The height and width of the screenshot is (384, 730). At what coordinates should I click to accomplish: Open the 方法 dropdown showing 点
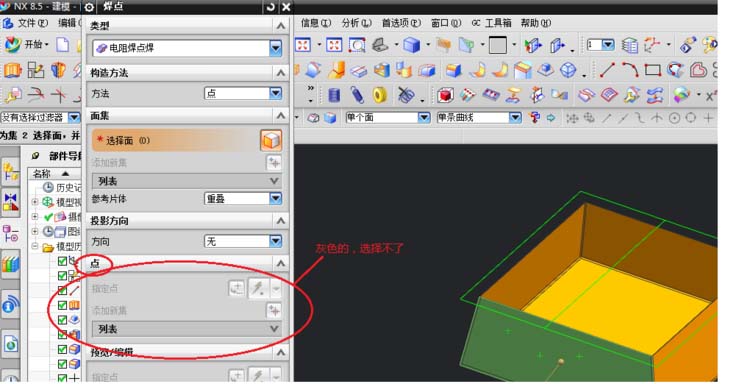(x=276, y=94)
